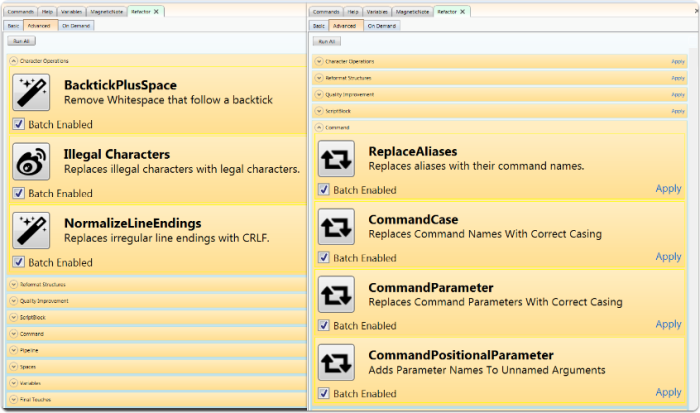This screenshot has width=700, height=413.
Task: Open the On Demand sub-tab in right pane
Action: tap(380, 25)
